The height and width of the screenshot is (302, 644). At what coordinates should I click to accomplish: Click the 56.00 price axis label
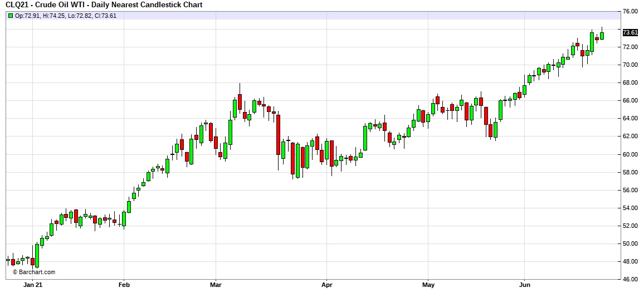click(x=631, y=190)
